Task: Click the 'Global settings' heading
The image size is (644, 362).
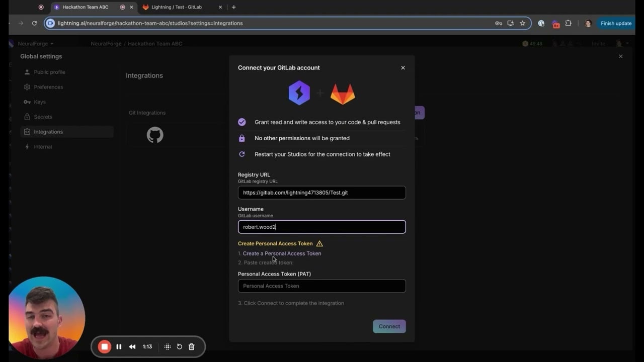Action: (x=41, y=56)
